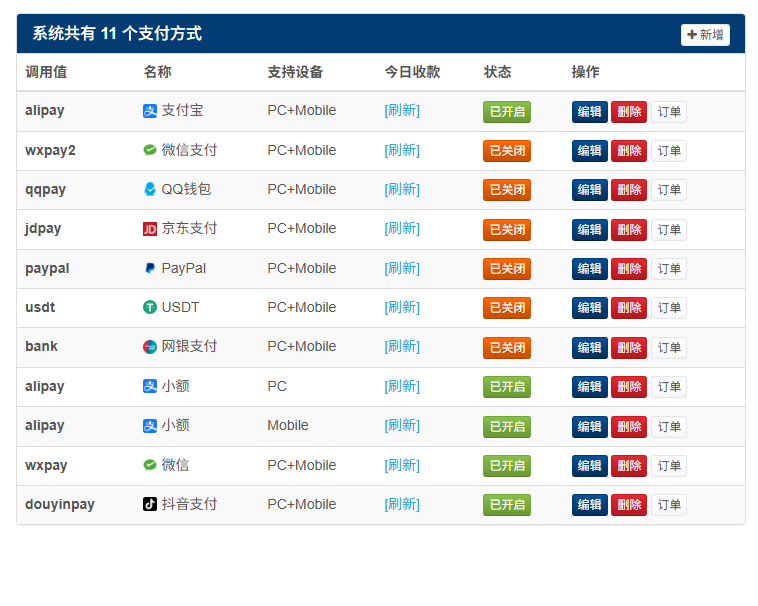Toggle 已关闭 status for wxpay2 微信支付
The width and height of the screenshot is (758, 606).
pyautogui.click(x=507, y=151)
